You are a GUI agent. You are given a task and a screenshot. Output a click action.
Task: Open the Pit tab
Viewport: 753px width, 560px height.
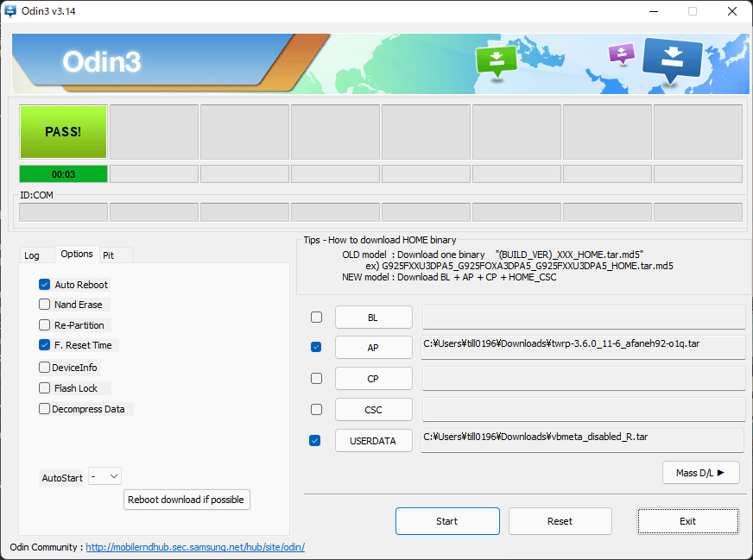point(109,255)
